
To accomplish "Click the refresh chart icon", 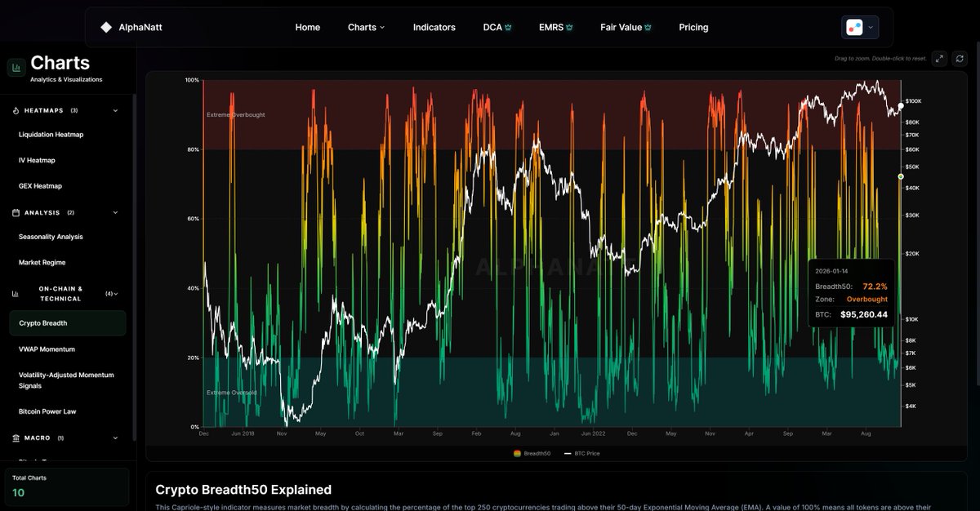I will (x=960, y=59).
